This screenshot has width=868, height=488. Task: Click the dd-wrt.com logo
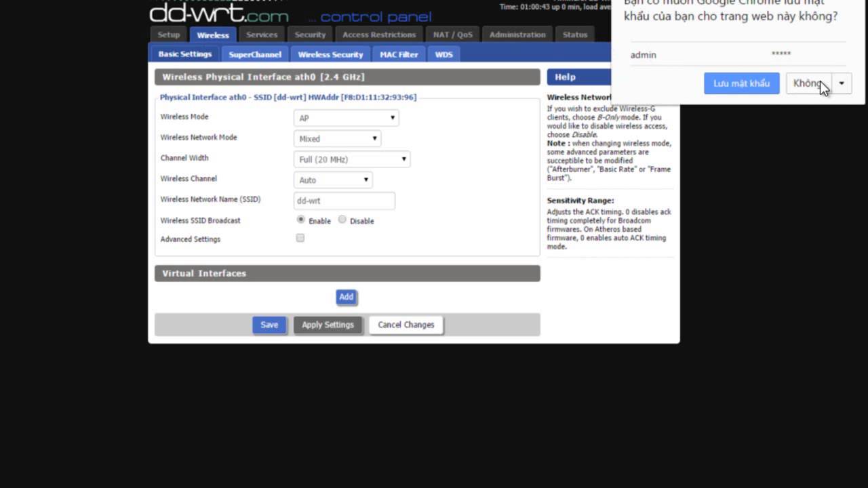click(x=218, y=13)
